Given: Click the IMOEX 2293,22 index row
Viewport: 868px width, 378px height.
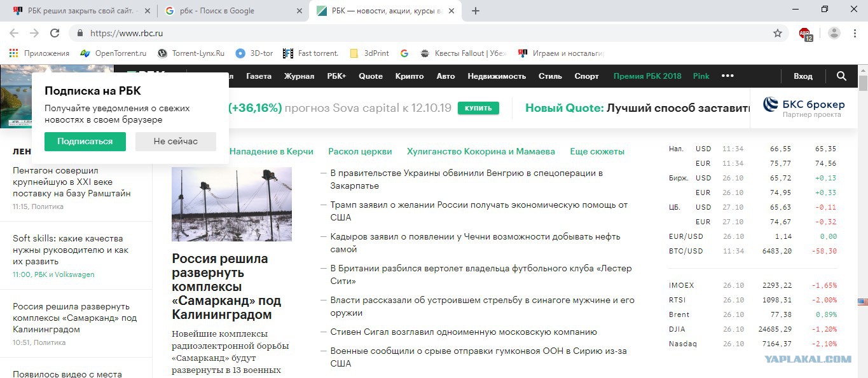Looking at the screenshot, I should pyautogui.click(x=753, y=285).
